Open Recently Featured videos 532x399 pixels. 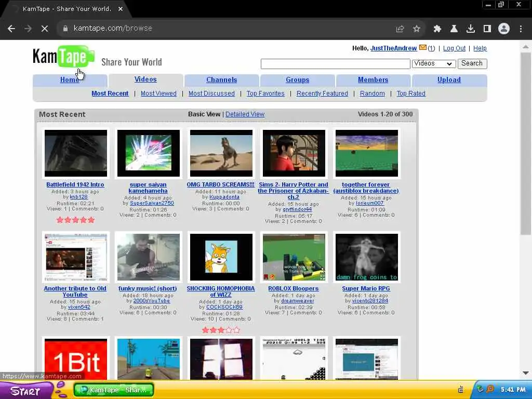322,94
